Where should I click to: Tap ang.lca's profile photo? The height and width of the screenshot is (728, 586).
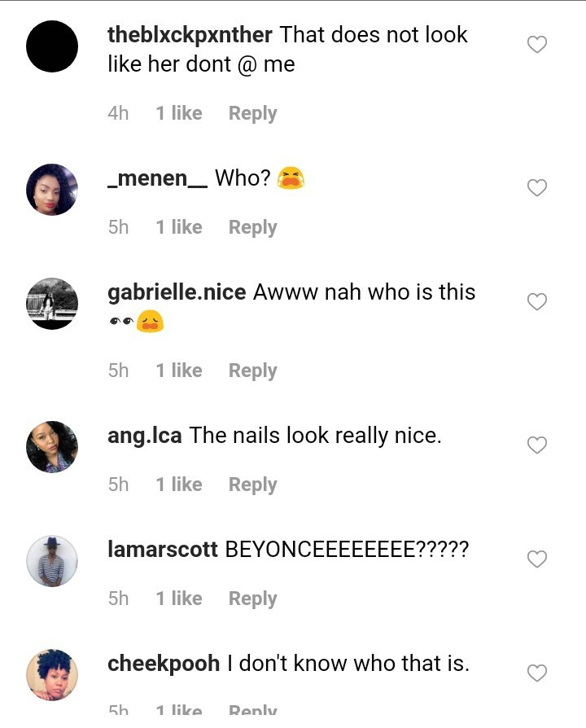[52, 447]
